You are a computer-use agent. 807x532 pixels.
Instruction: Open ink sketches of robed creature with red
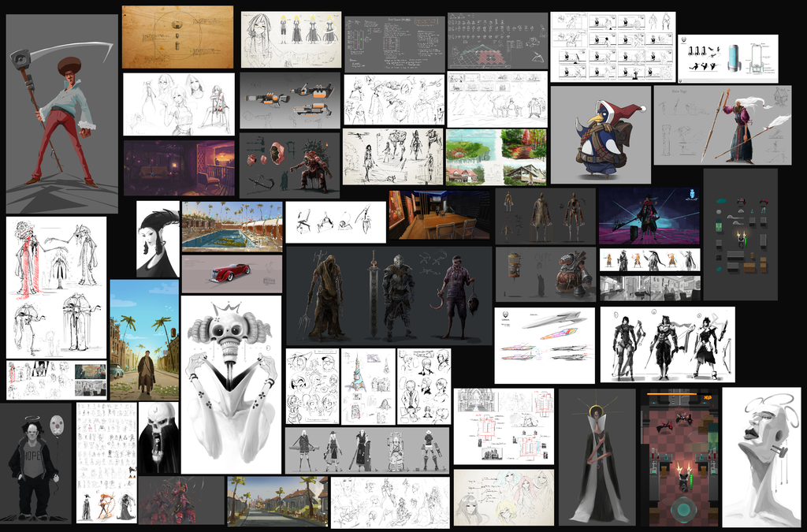click(56, 287)
